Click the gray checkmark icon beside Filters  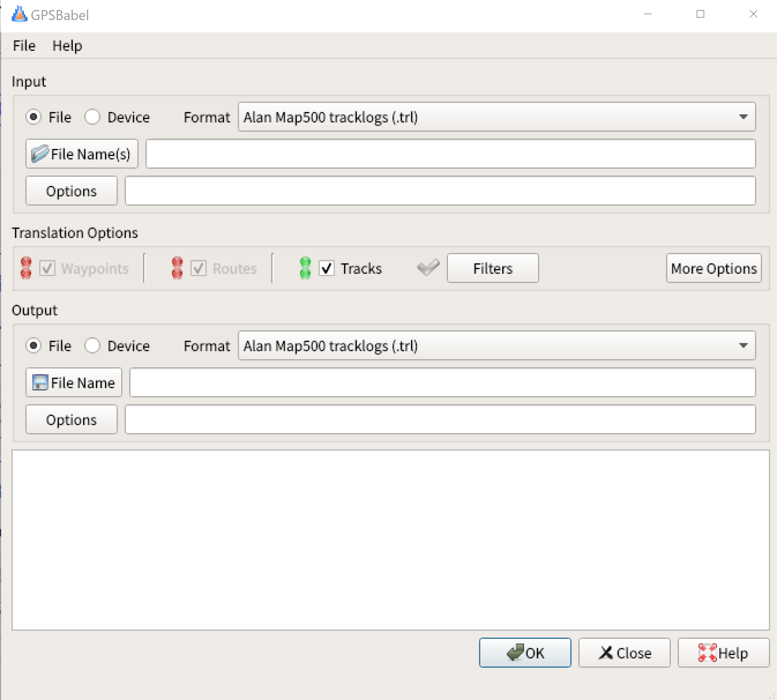[428, 267]
